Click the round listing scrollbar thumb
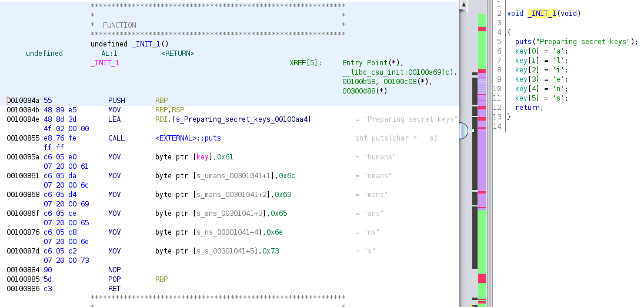644x307 pixels. [463, 131]
